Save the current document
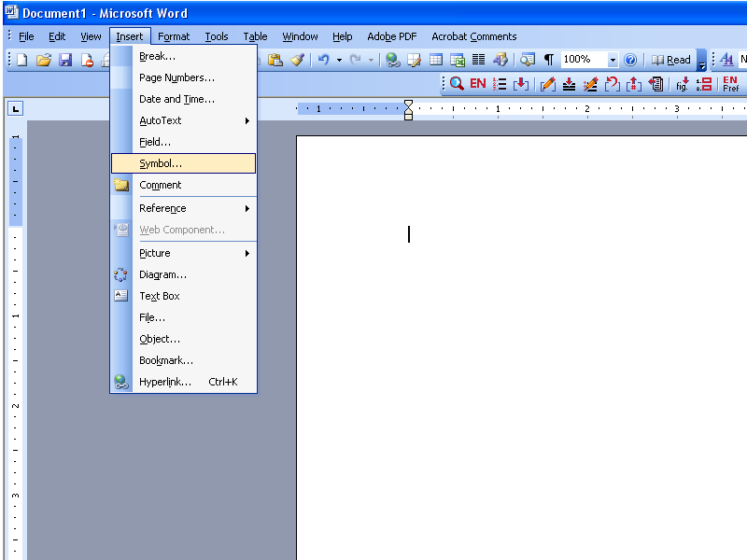This screenshot has width=747, height=560. coord(65,59)
